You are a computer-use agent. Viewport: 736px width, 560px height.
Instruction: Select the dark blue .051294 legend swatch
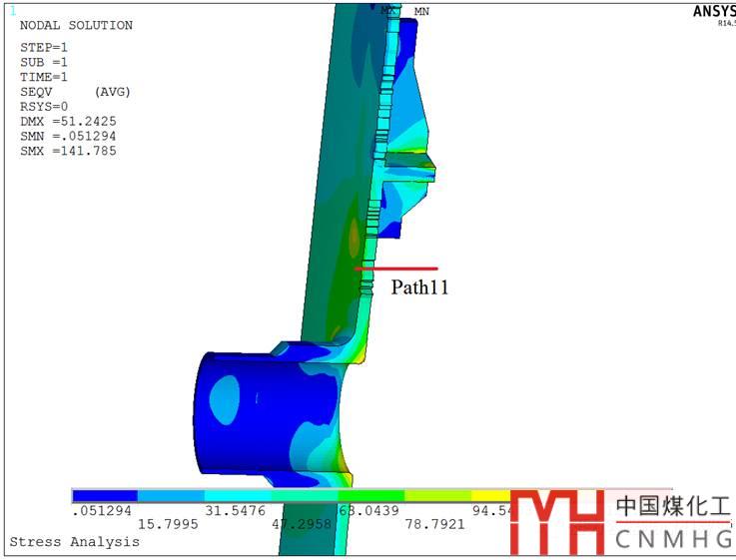(x=105, y=495)
